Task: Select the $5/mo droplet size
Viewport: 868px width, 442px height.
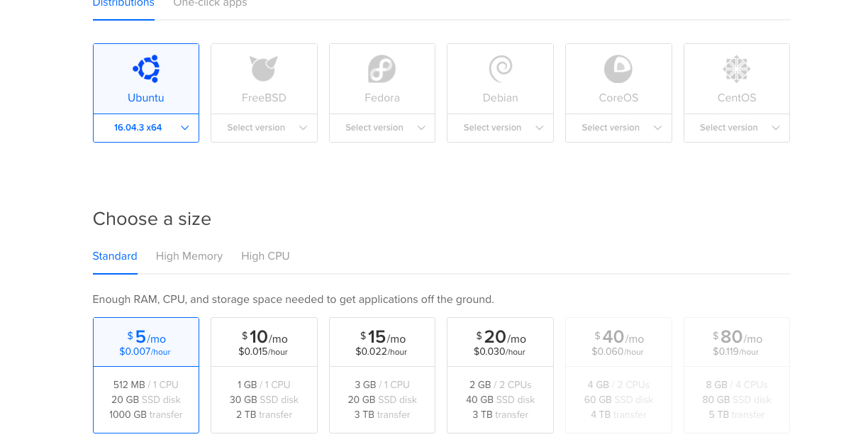Action: click(146, 375)
